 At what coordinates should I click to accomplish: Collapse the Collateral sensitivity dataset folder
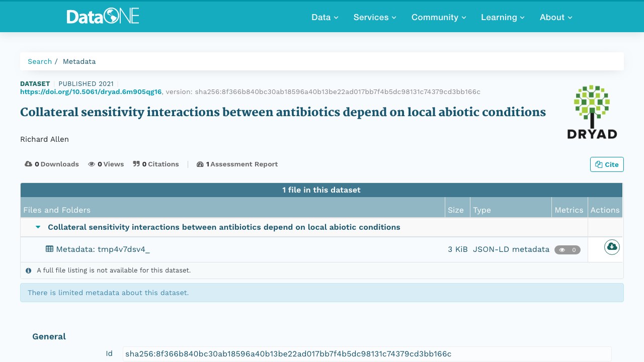(38, 227)
